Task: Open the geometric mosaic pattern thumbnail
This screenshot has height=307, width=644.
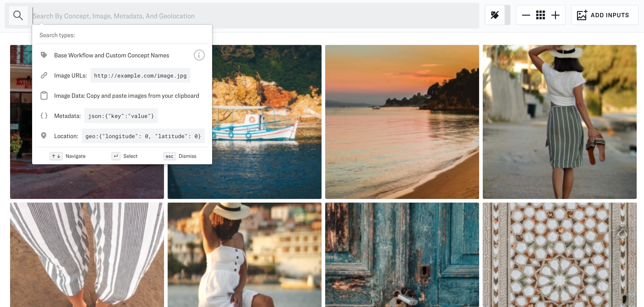Action: point(559,254)
